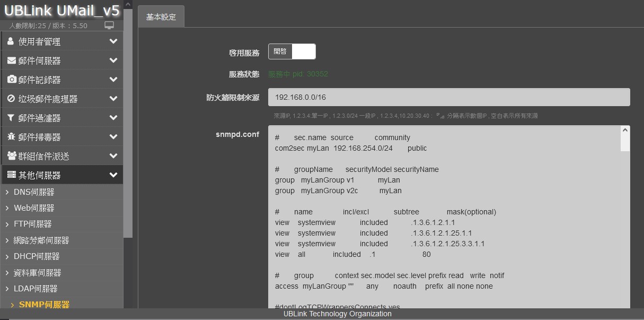Go to the DHCP伺服器 page

pyautogui.click(x=36, y=256)
